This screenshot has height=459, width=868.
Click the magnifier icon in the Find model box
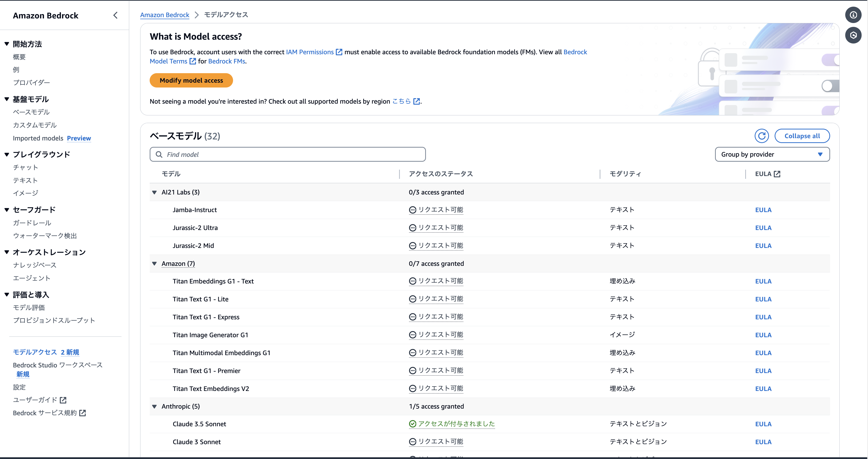pyautogui.click(x=159, y=154)
